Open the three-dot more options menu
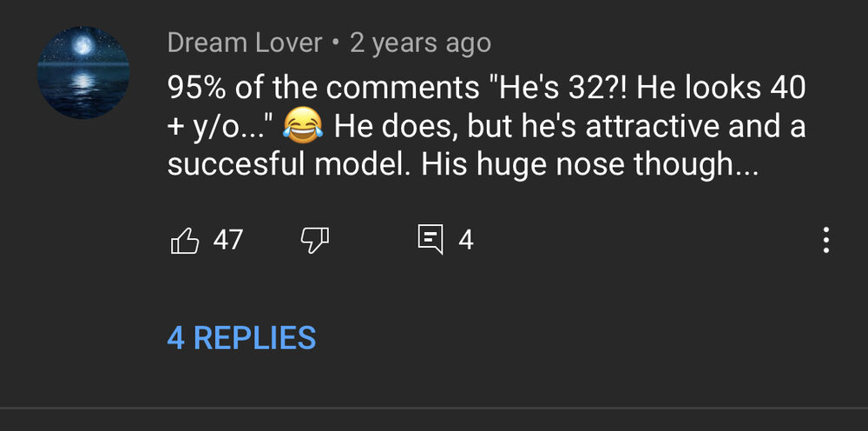 (825, 240)
